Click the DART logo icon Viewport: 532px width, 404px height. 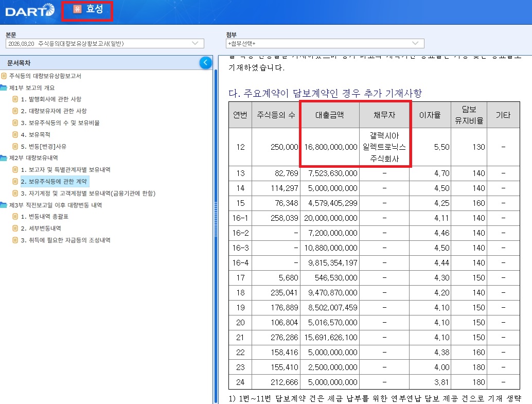click(30, 10)
